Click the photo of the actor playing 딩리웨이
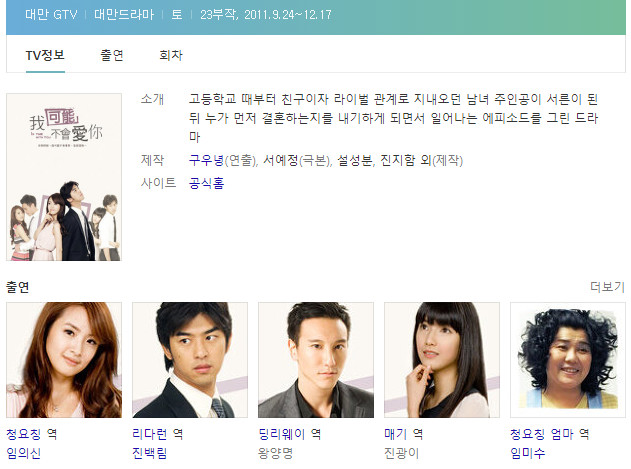 click(x=316, y=360)
